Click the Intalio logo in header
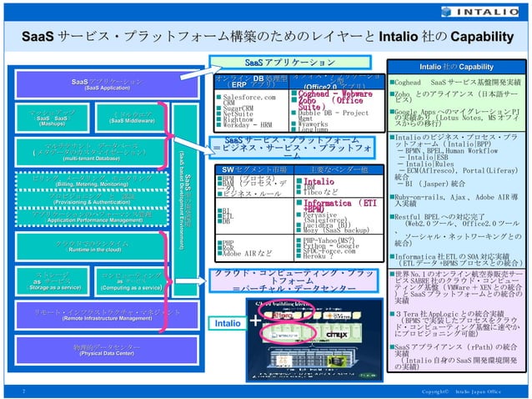 [x=480, y=12]
